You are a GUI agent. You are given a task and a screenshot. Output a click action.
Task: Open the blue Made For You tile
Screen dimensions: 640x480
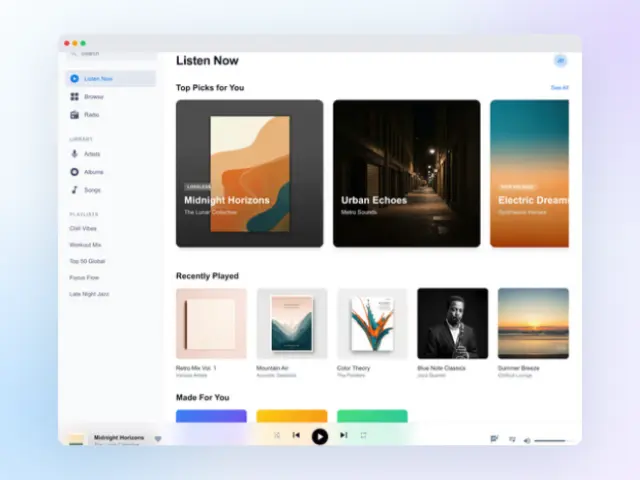click(211, 416)
